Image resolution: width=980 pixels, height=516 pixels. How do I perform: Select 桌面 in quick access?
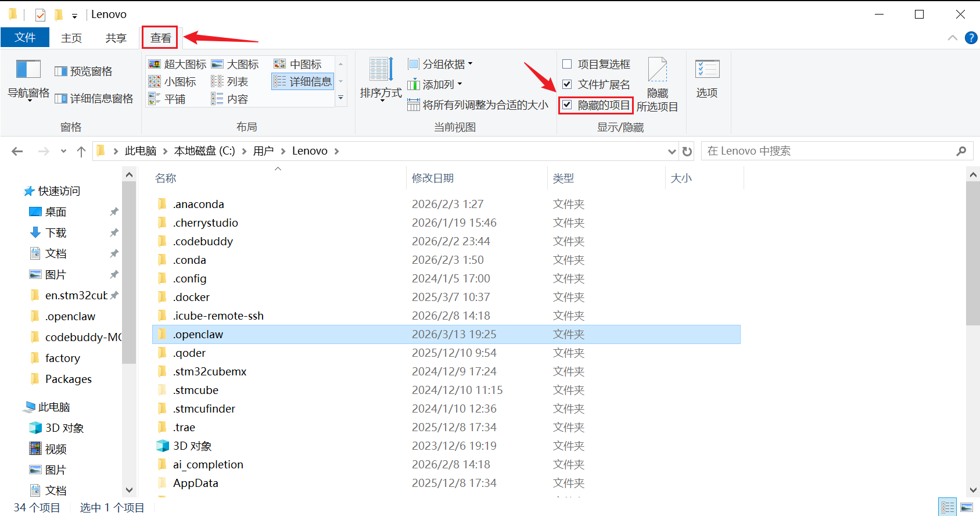coord(56,212)
